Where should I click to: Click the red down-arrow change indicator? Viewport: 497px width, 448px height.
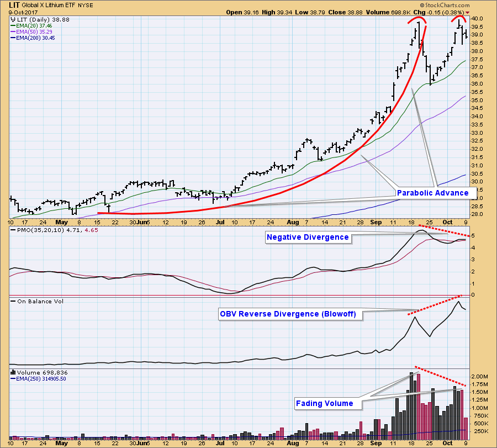[x=467, y=13]
